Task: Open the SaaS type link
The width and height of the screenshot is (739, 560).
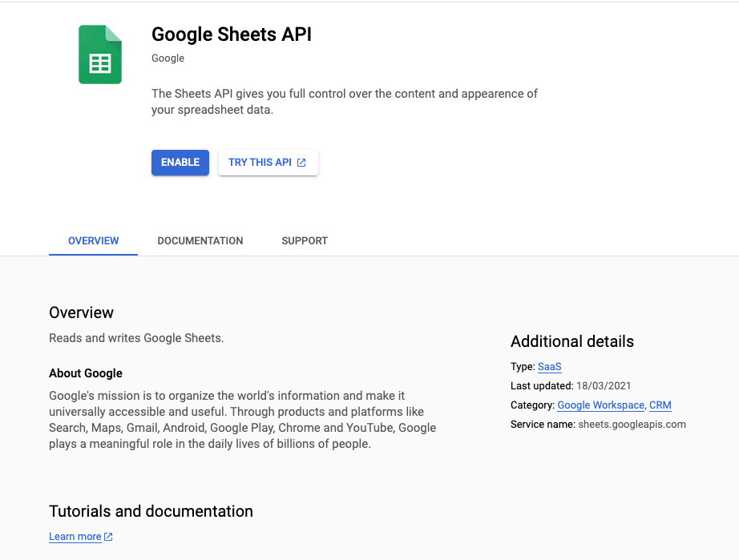Action: (549, 367)
